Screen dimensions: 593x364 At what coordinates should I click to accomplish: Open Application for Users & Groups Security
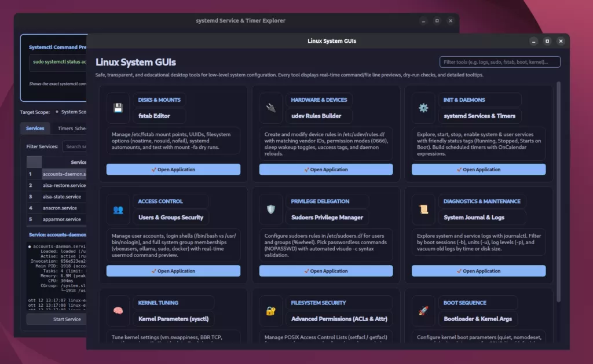coord(173,271)
